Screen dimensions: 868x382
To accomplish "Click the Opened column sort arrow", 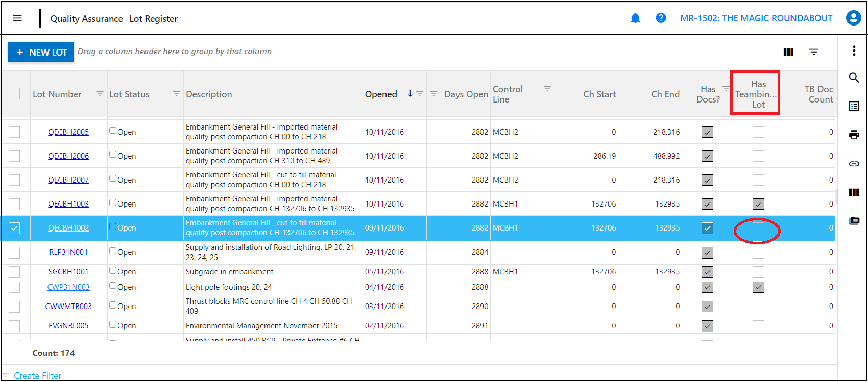I will coord(409,94).
